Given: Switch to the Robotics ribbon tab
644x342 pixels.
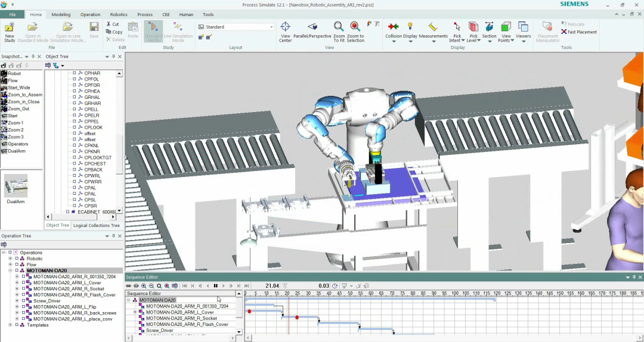Looking at the screenshot, I should [x=119, y=14].
